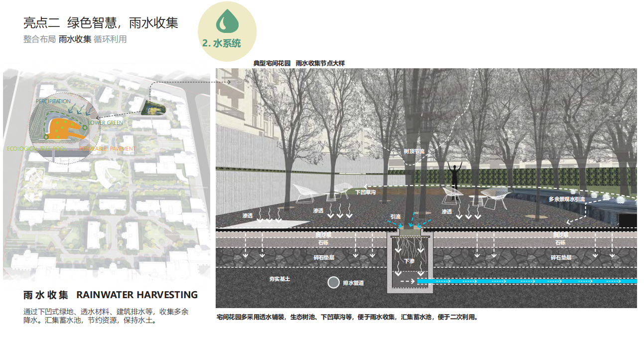Click the dark 雨水收集 in the subtitle line
The width and height of the screenshot is (644, 342).
coord(75,39)
